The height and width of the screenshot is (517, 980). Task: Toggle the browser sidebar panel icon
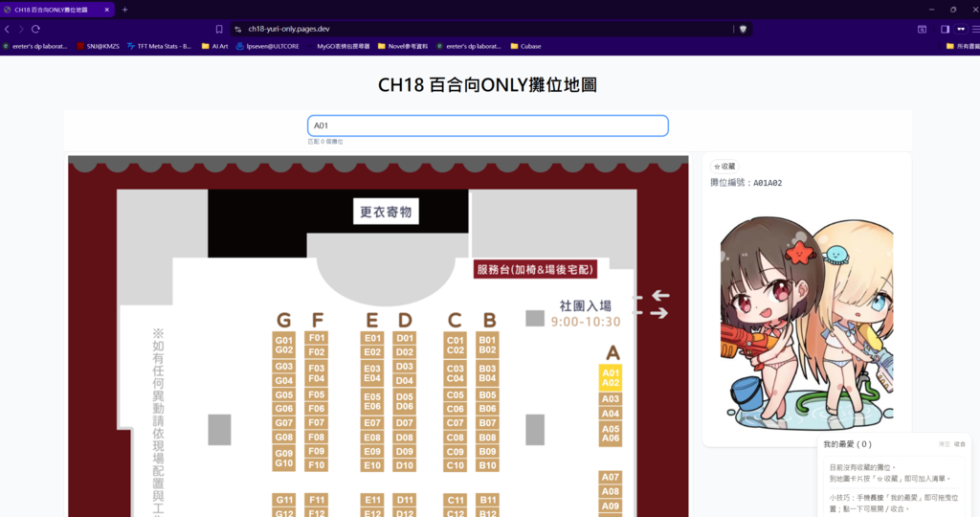pos(945,30)
